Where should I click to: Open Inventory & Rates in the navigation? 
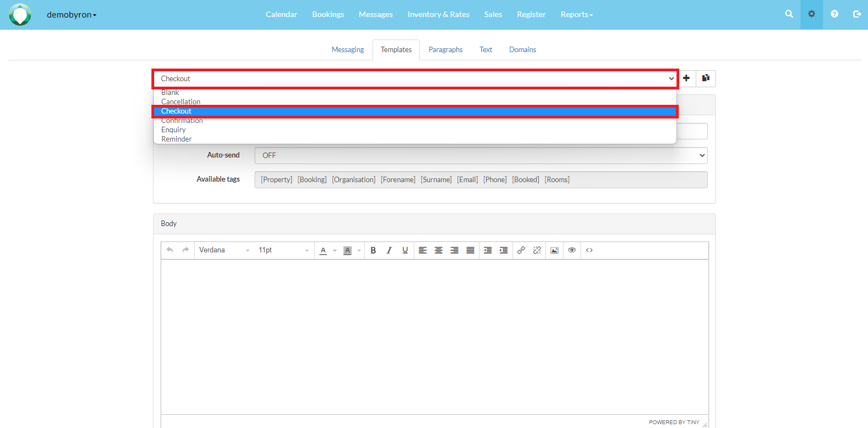tap(438, 14)
